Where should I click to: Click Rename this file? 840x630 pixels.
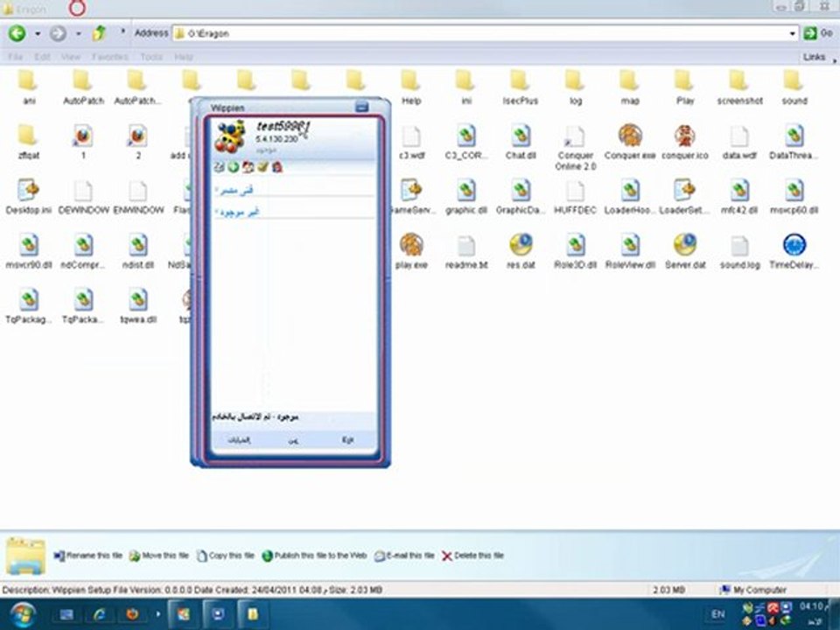[87, 556]
